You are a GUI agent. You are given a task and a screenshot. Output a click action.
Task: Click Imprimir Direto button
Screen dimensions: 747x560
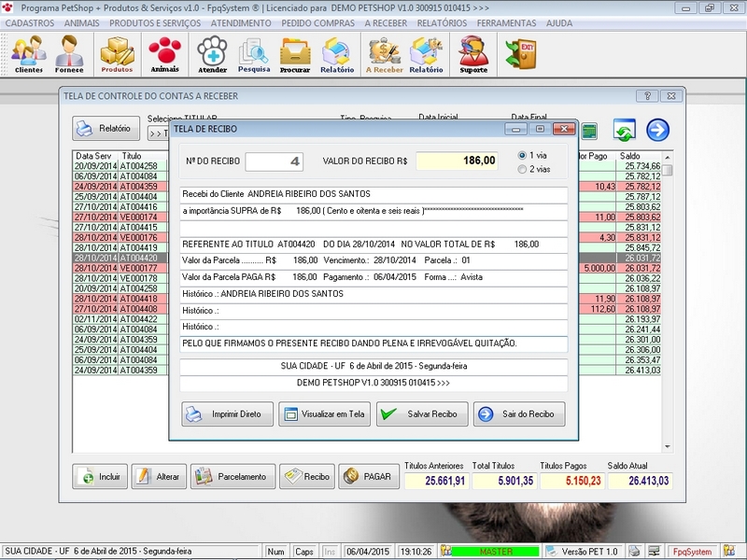coord(227,413)
